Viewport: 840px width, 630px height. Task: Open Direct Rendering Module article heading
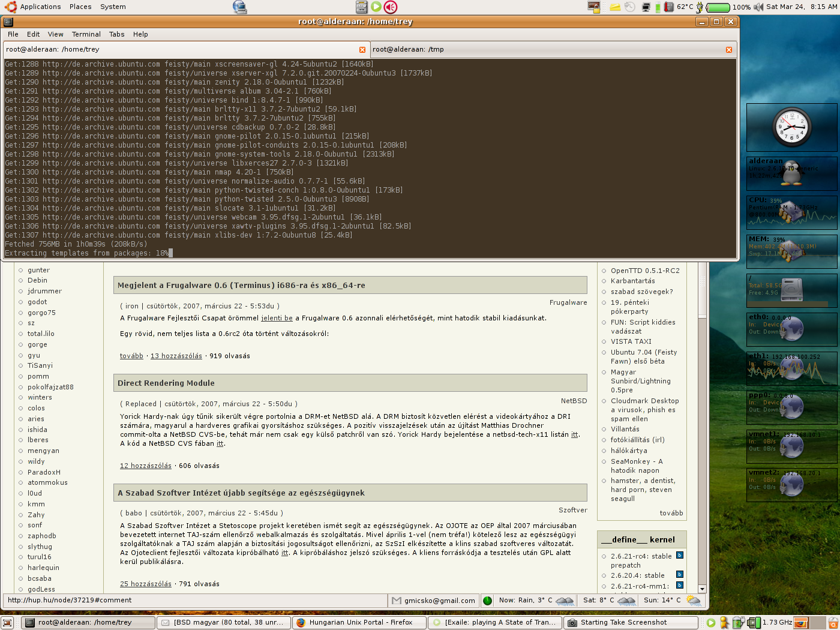(166, 383)
